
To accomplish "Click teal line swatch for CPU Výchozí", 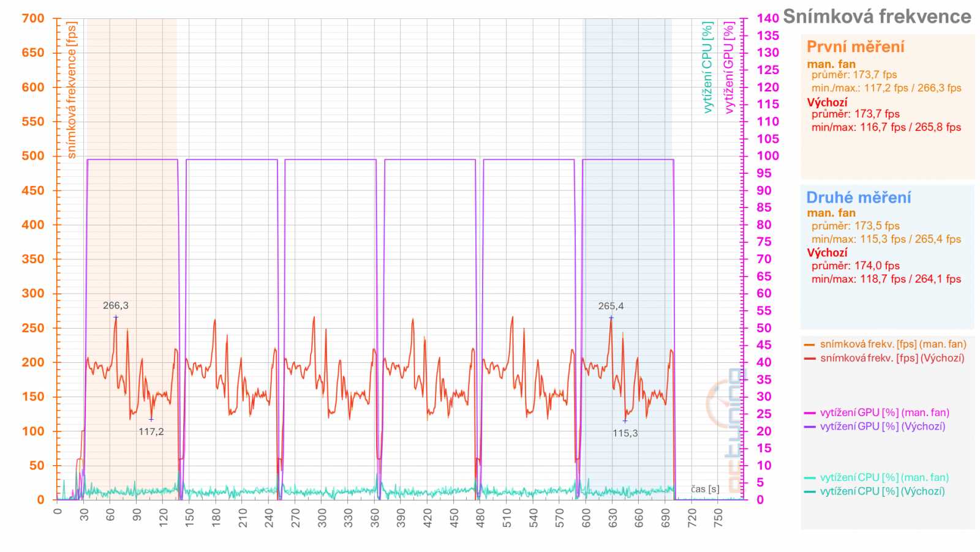I will [x=810, y=491].
